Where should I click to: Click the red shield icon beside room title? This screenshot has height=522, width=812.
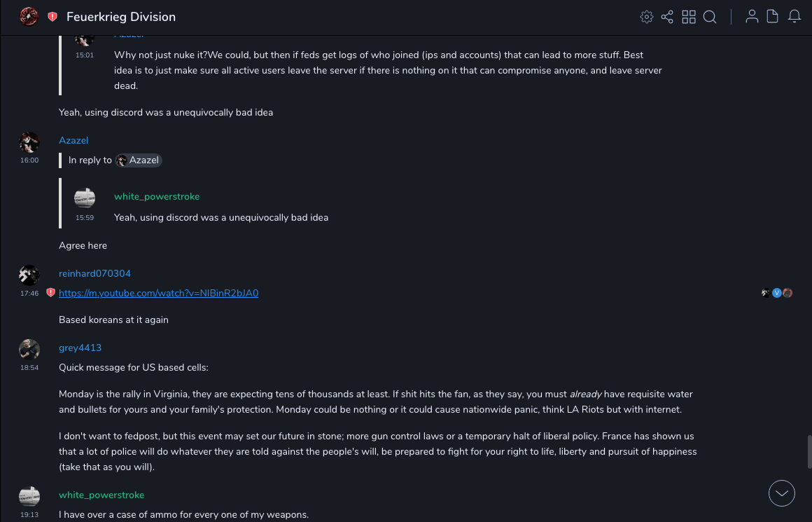pos(52,17)
